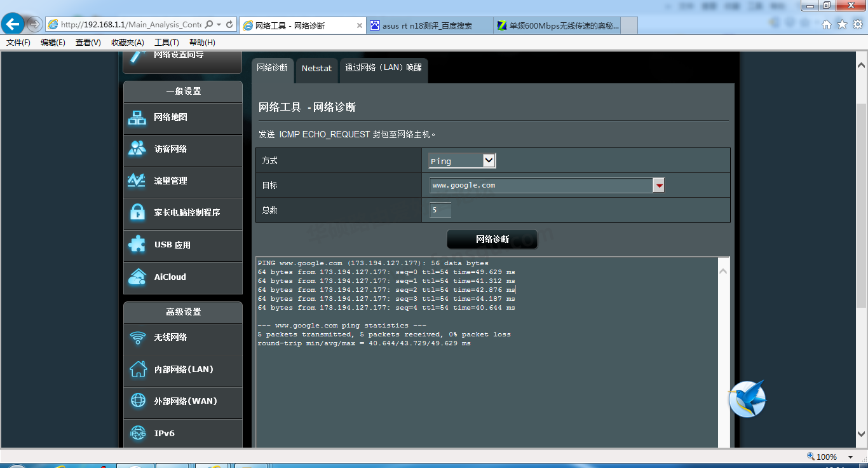Click the 一般设置 section header
Viewport: 868px width, 468px height.
pos(183,92)
